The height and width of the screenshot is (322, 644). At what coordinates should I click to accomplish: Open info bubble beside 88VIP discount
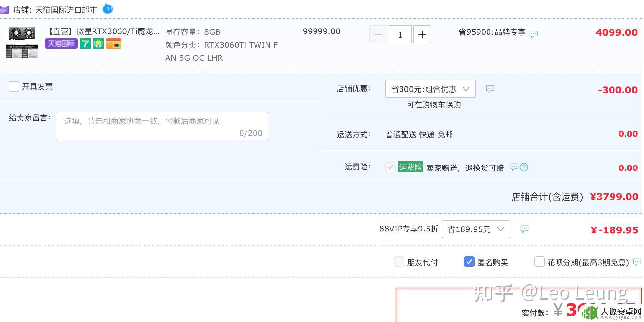525,229
